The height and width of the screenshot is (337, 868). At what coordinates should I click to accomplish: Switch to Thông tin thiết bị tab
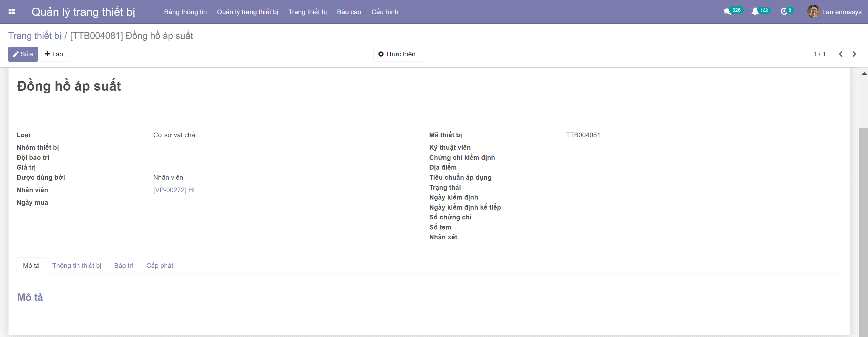click(x=76, y=265)
